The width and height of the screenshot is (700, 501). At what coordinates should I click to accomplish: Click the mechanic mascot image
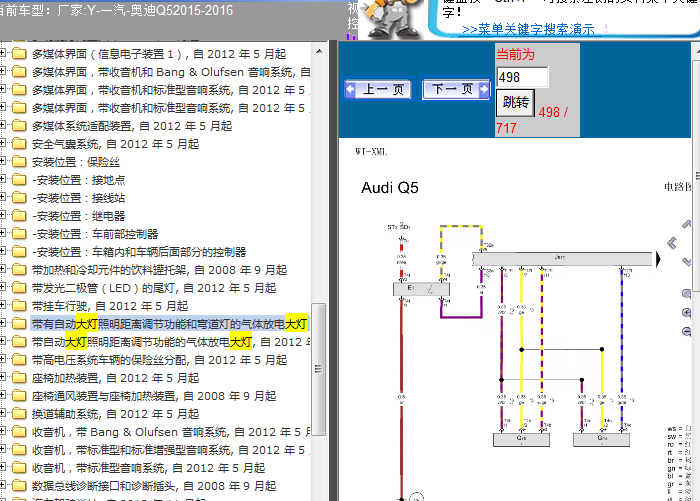click(x=391, y=19)
